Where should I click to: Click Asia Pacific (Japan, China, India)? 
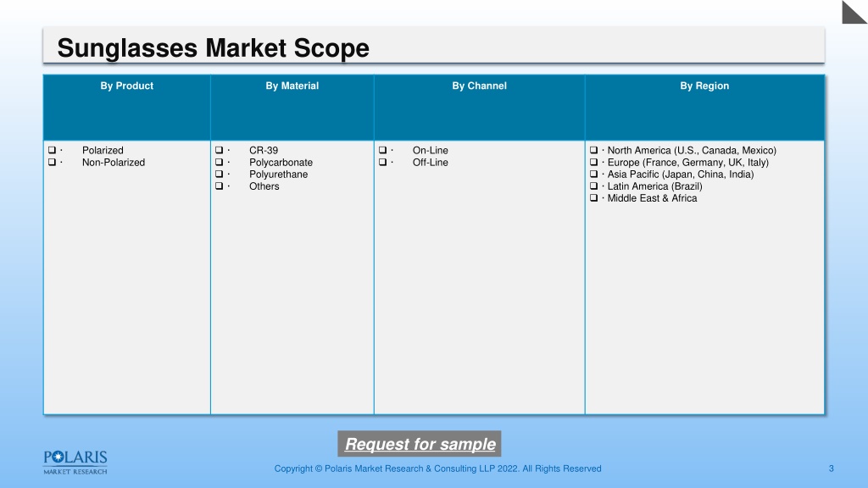[x=681, y=175]
